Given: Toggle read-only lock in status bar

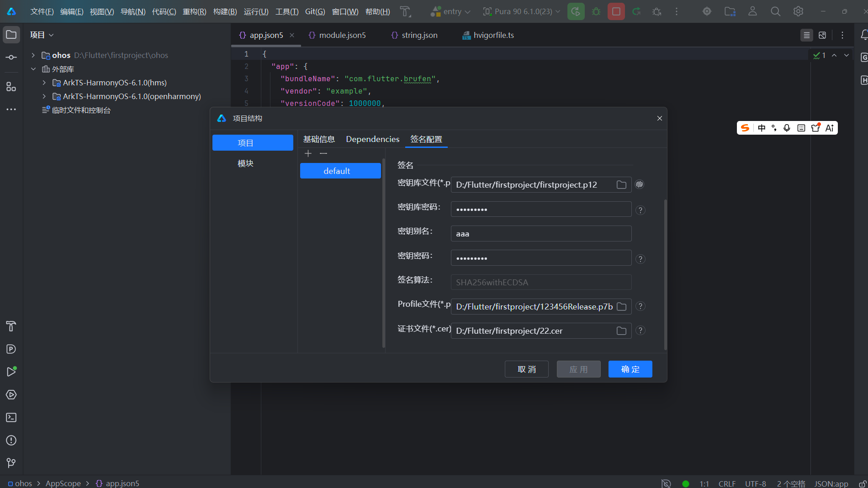Looking at the screenshot, I should click(x=862, y=483).
